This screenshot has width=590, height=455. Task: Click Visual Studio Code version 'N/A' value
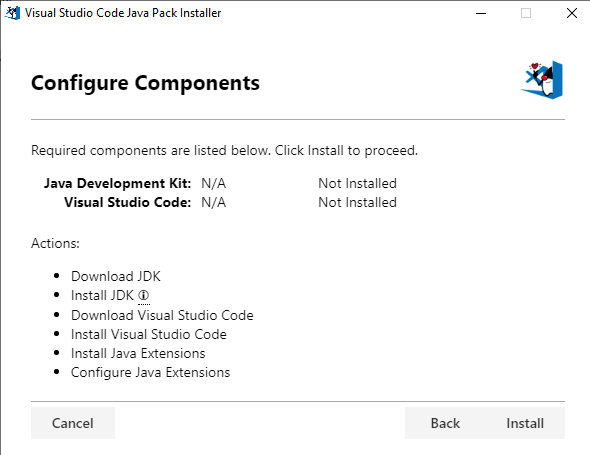point(214,202)
